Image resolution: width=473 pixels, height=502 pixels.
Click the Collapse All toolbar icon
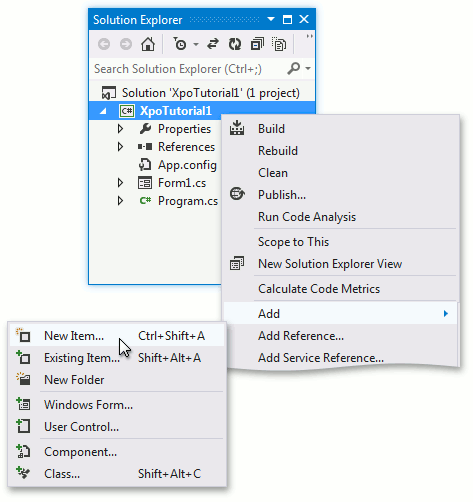[x=257, y=44]
